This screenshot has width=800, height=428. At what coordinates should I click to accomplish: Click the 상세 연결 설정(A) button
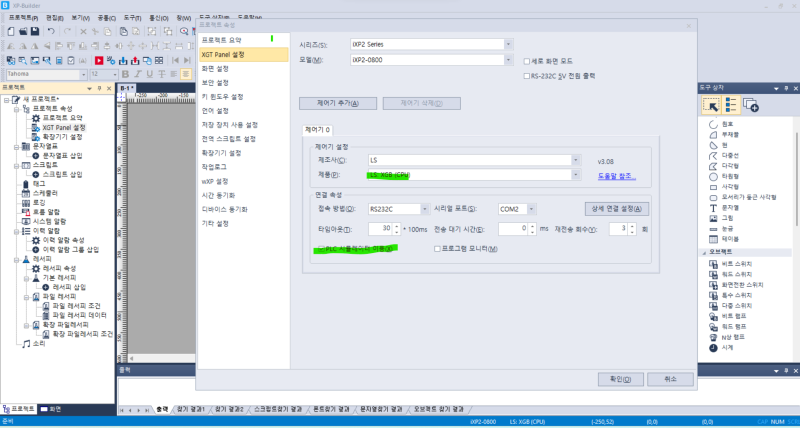click(x=617, y=209)
